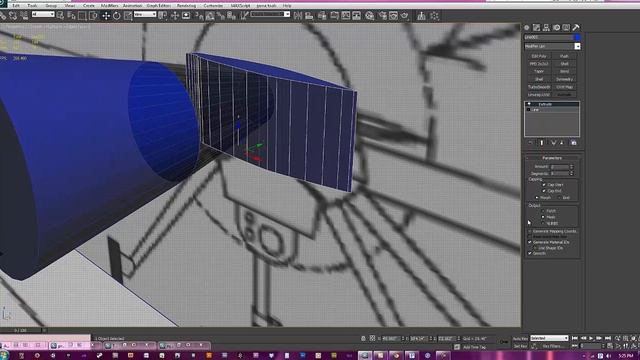This screenshot has height=360, width=640.
Task: Click the Use Pivot Point Center icon
Action: click(162, 16)
